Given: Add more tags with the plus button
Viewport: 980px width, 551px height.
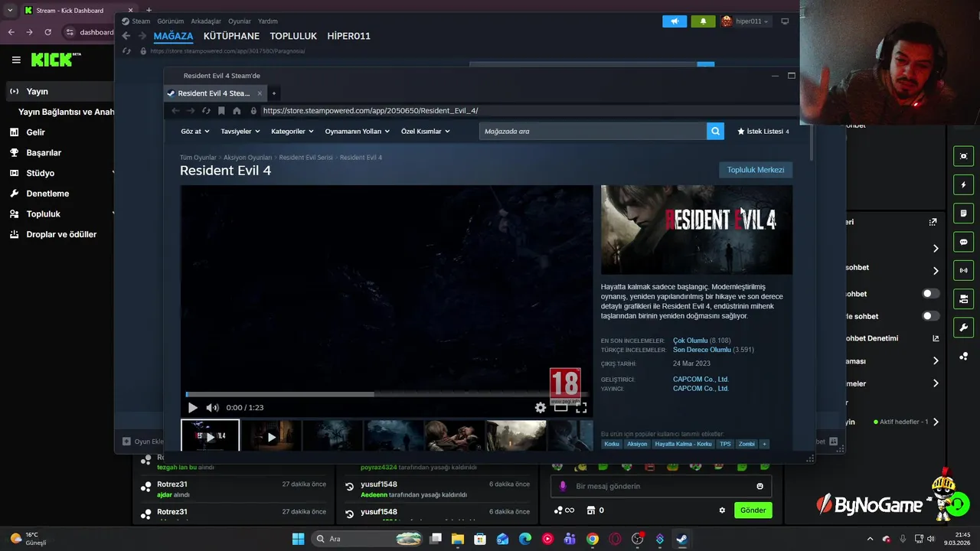Looking at the screenshot, I should point(763,444).
